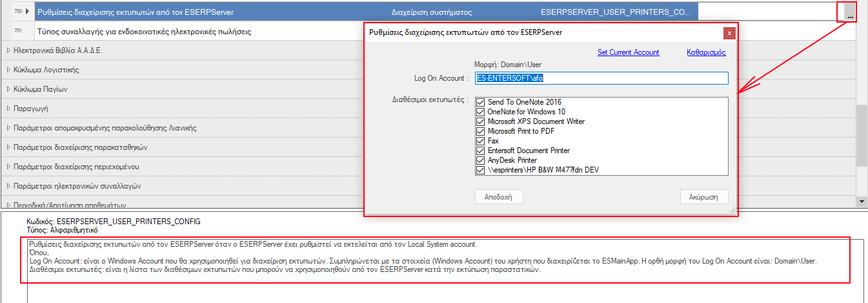
Task: Expand Παράμετροι διαχείρισης παρακαταθηκών group
Action: [x=8, y=147]
